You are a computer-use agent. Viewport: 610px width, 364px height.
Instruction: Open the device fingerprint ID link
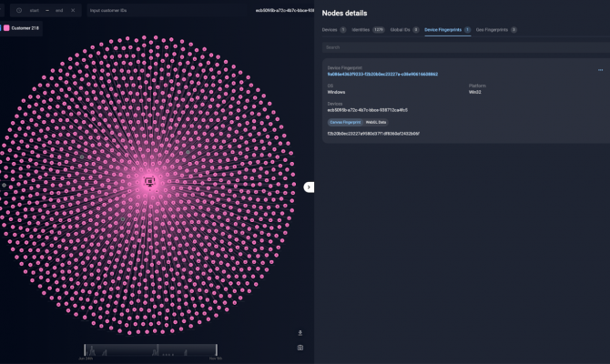click(x=382, y=75)
